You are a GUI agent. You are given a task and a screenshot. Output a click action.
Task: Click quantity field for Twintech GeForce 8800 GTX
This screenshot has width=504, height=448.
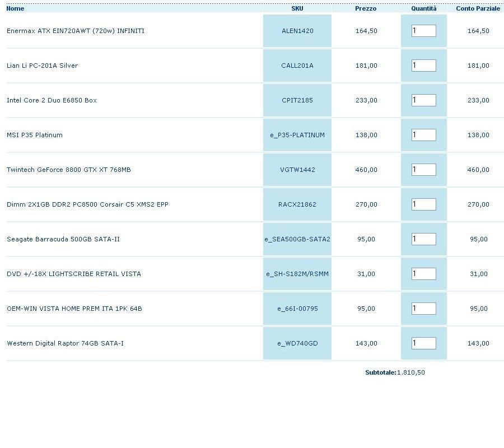pos(424,170)
